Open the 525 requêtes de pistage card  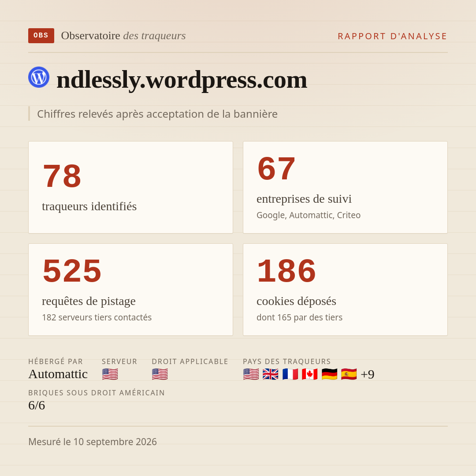tap(130, 290)
